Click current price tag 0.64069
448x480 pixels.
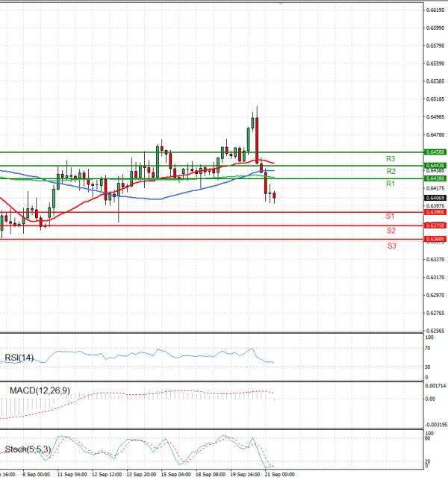pos(435,198)
